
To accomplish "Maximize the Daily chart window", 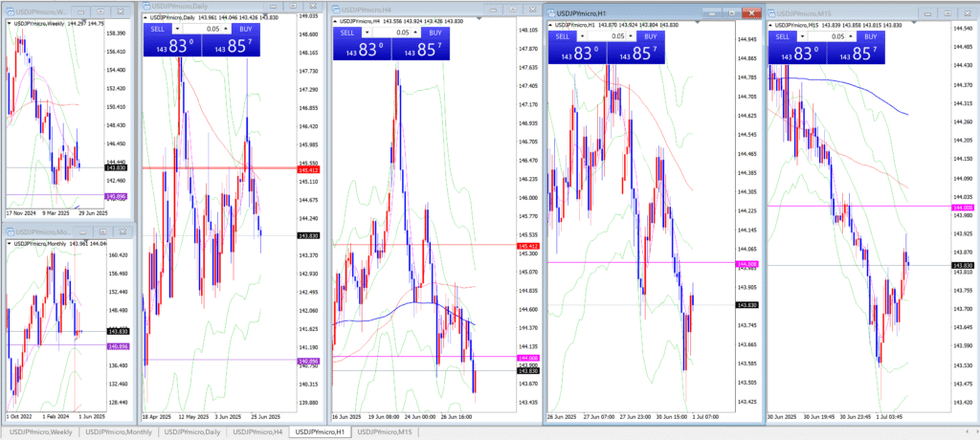I will pos(295,7).
